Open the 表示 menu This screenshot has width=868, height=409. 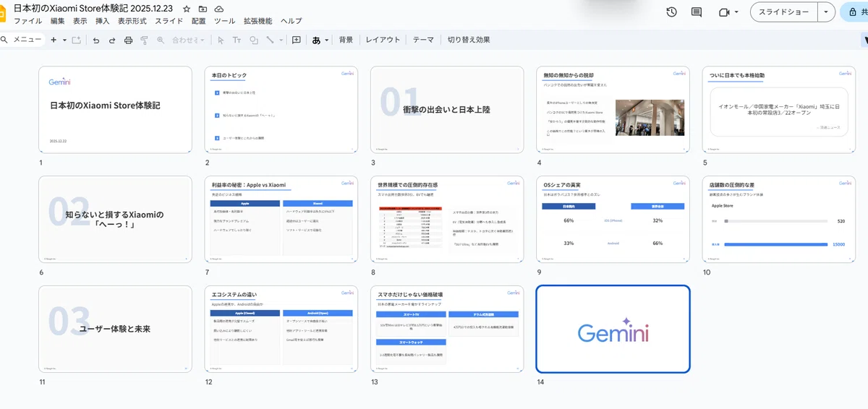click(x=80, y=21)
